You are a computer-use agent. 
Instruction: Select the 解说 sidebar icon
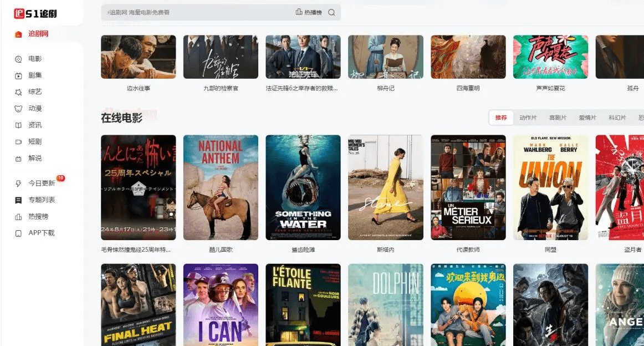18,159
